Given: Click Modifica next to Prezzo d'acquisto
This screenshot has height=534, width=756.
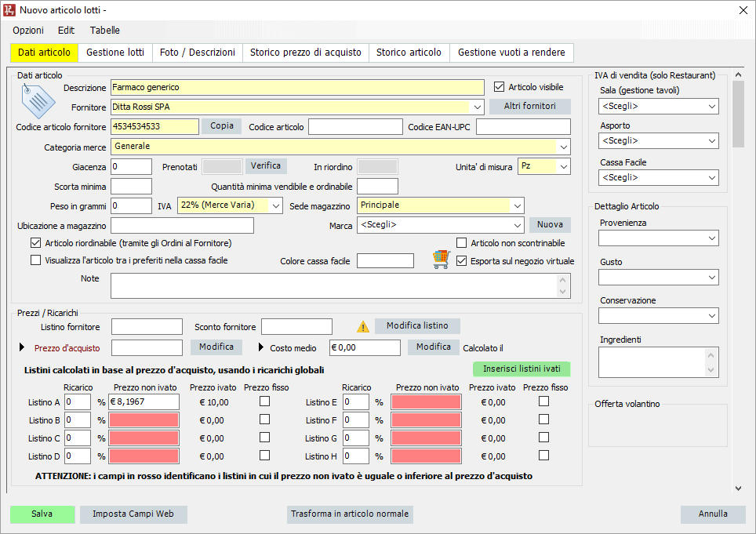Looking at the screenshot, I should pos(216,347).
